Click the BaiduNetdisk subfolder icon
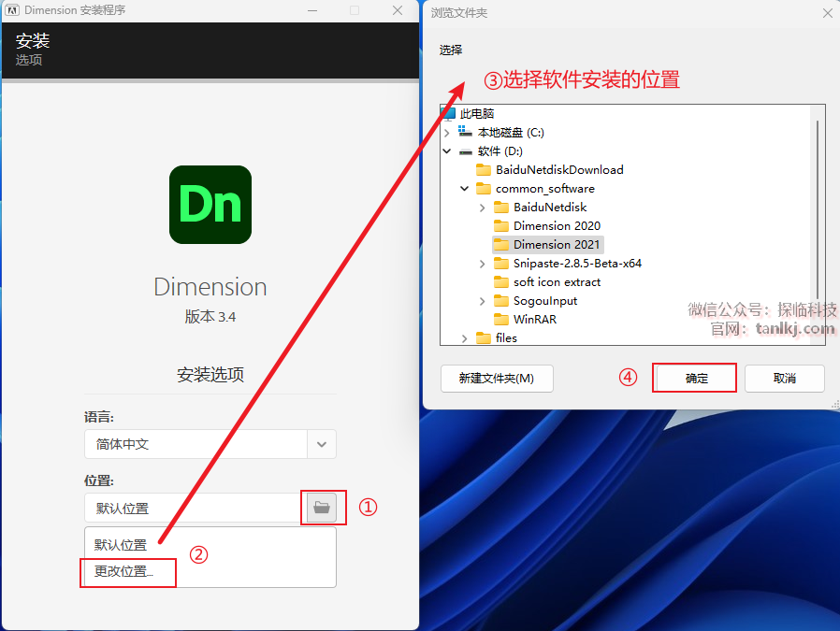This screenshot has width=840, height=631. click(501, 208)
